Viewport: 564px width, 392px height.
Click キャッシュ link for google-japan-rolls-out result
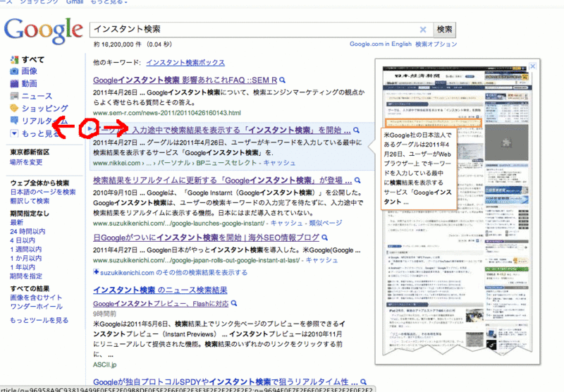(322, 260)
